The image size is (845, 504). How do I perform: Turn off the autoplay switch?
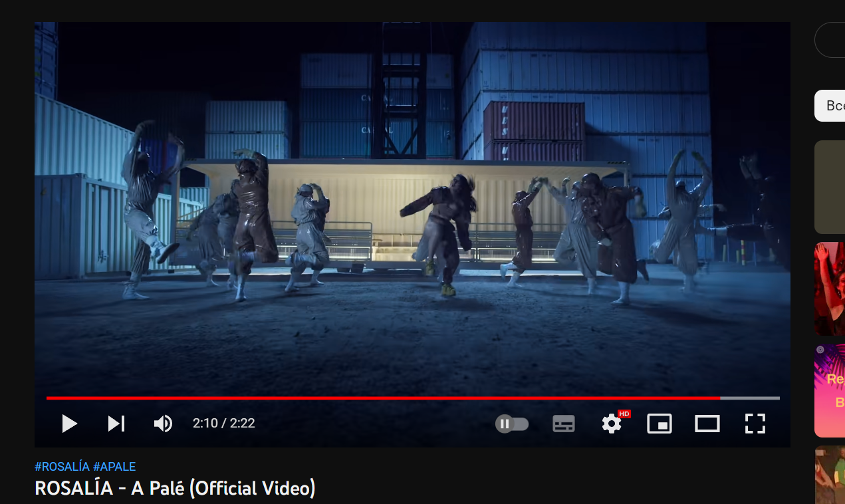tap(512, 424)
